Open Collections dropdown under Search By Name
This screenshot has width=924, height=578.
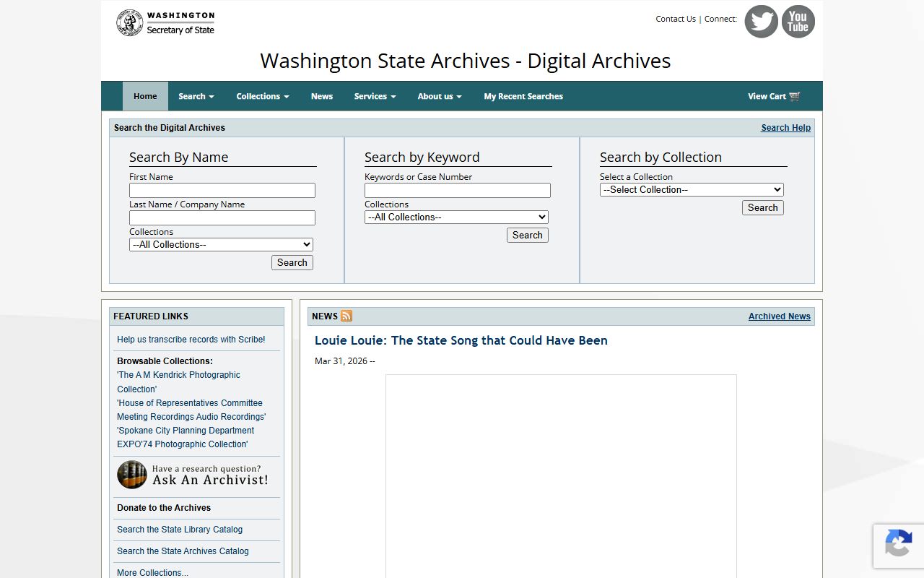coord(221,244)
